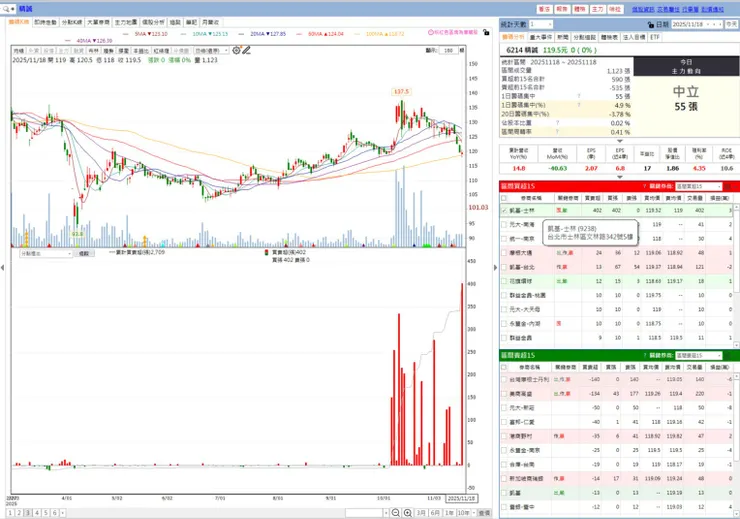The height and width of the screenshot is (519, 740).
Task: Click the empty input field beside zoom icons
Action: tap(363, 513)
